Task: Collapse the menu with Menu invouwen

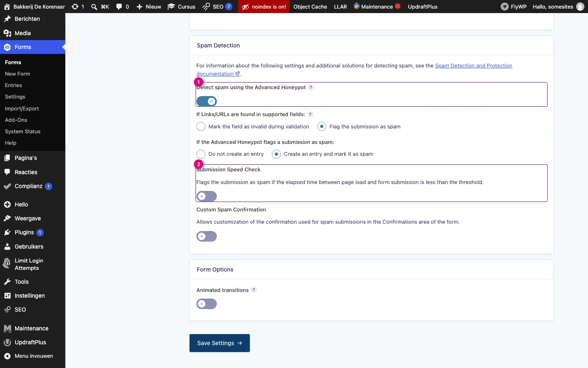Action: 33,356
